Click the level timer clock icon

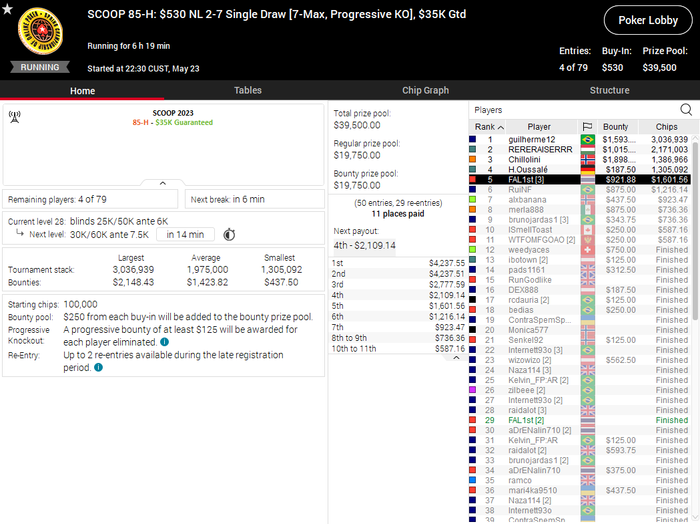click(229, 234)
